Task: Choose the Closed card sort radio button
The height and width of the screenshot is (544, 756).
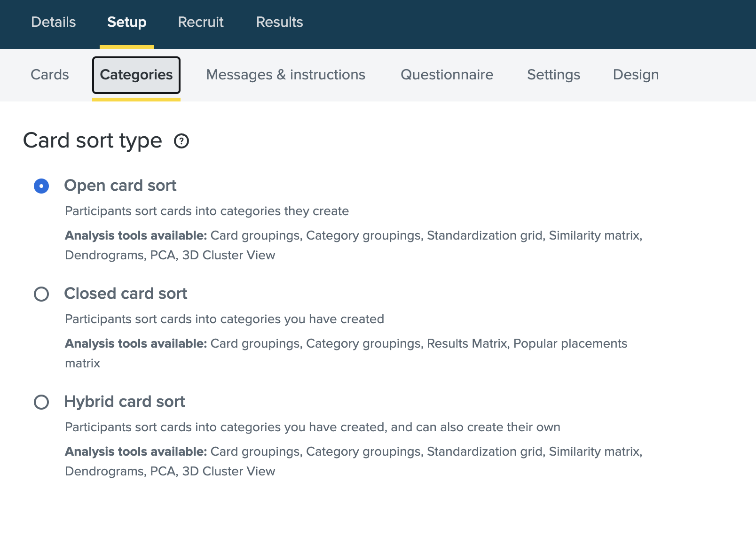Action: (x=41, y=294)
